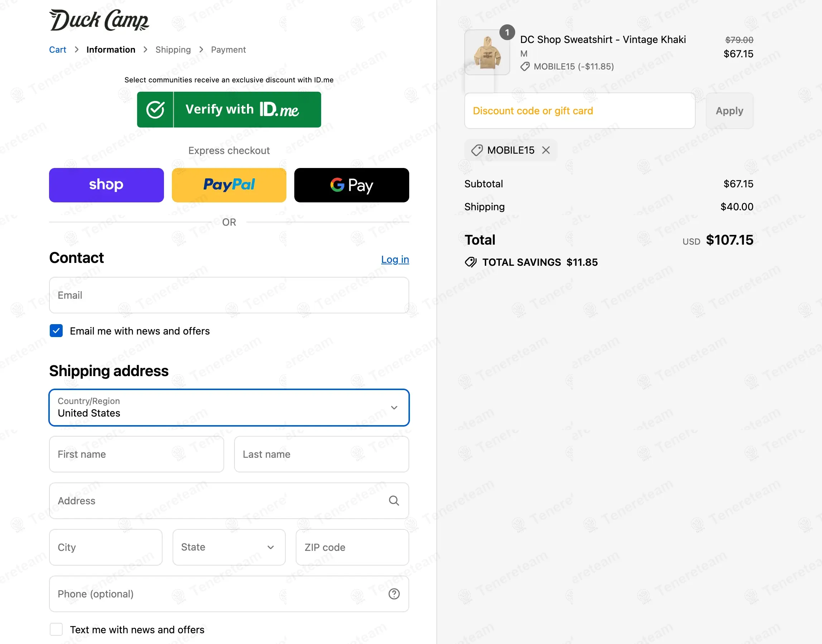Remove the MOBILE15 discount code

coord(546,150)
